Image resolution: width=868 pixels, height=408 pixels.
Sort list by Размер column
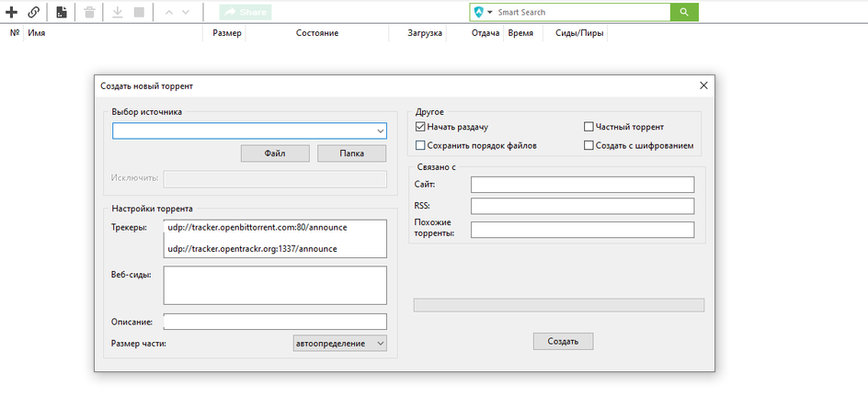pyautogui.click(x=227, y=33)
